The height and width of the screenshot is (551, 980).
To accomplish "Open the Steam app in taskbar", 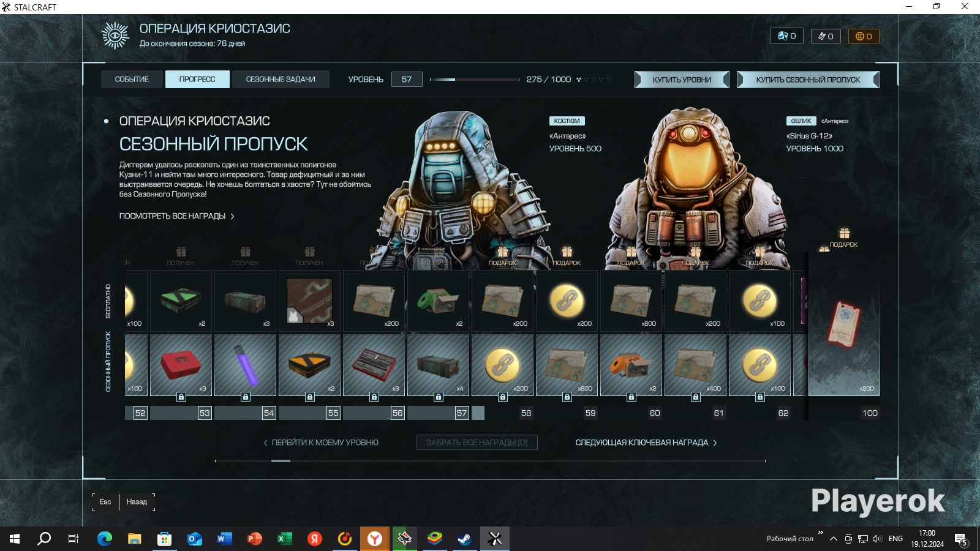I will point(464,539).
